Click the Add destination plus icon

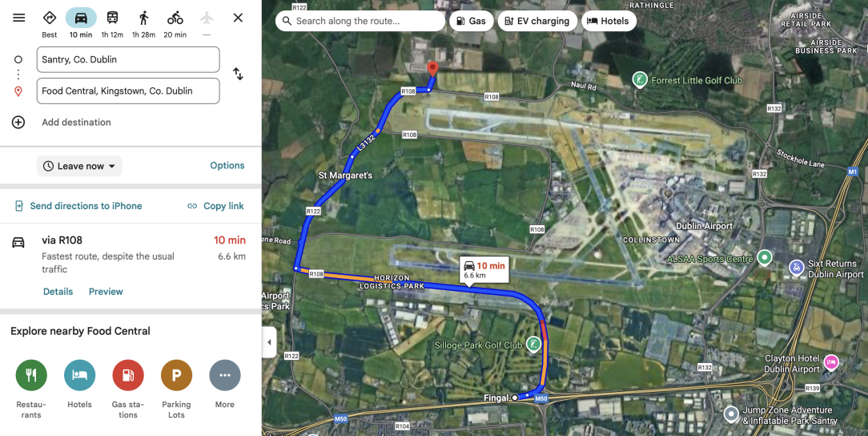coord(18,123)
